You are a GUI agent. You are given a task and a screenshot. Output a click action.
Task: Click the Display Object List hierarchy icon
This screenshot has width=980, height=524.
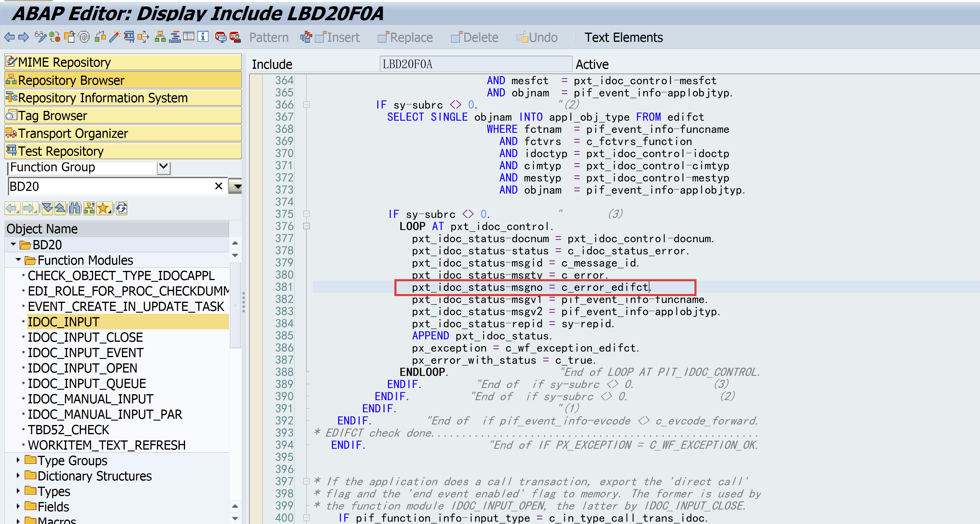point(160,37)
